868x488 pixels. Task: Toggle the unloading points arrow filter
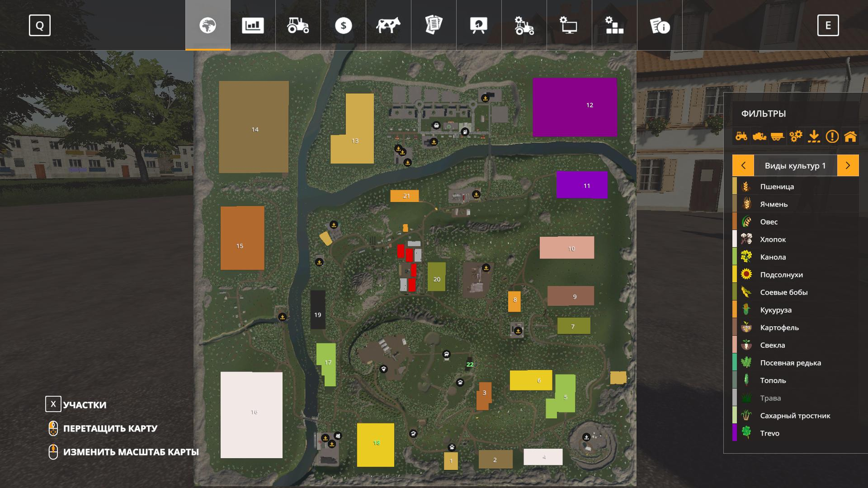814,136
